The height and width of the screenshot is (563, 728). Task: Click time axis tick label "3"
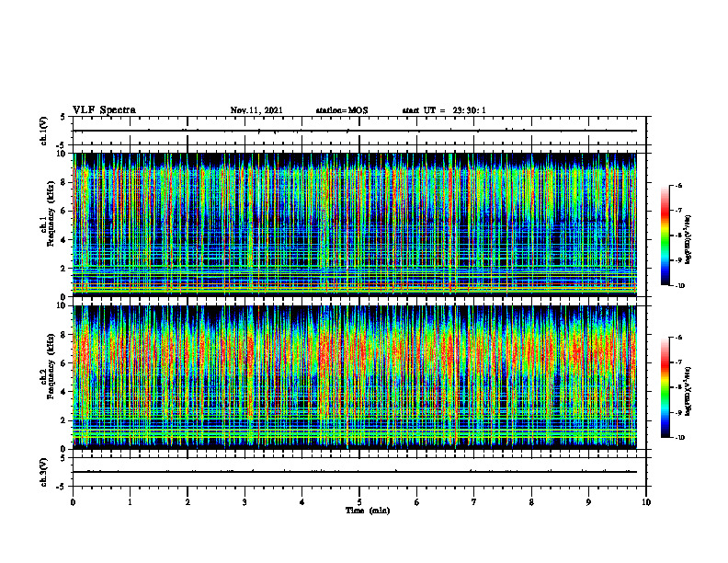coord(245,502)
